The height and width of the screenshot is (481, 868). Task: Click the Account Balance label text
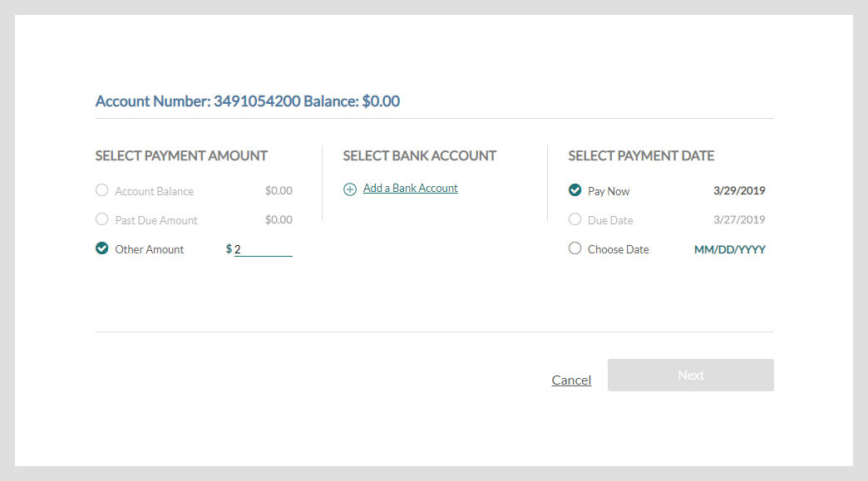[x=155, y=191]
